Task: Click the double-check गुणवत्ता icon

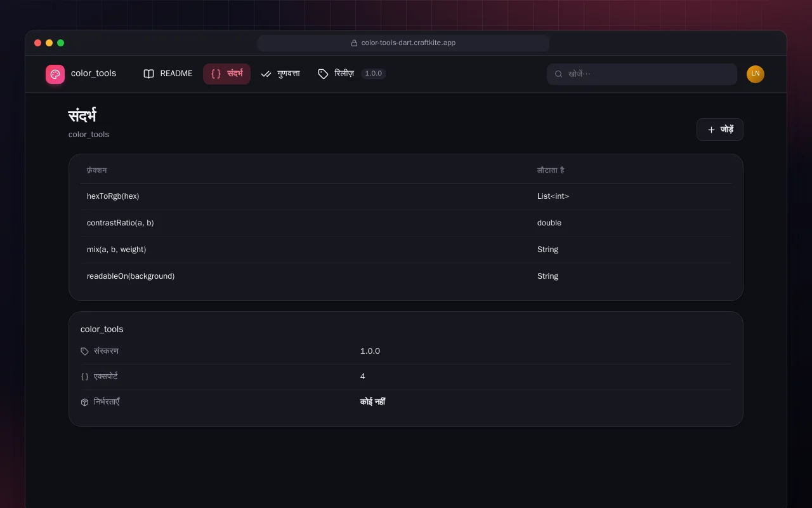Action: [266, 74]
